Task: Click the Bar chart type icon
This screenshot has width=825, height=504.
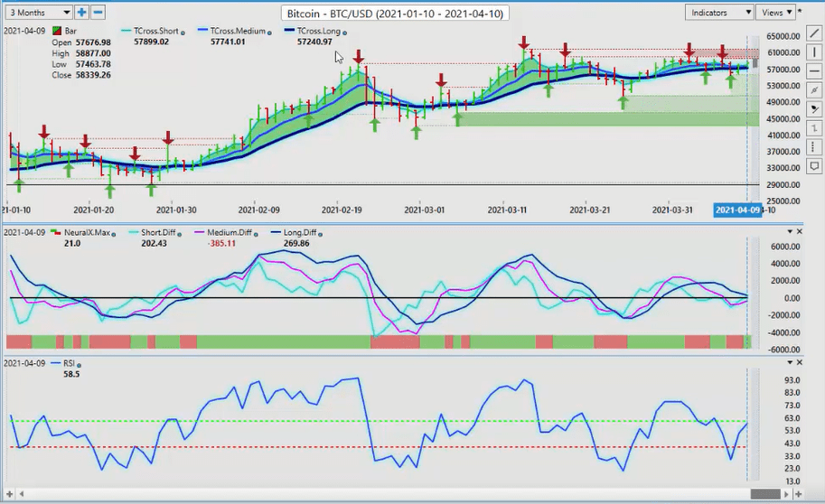Action: [57, 31]
